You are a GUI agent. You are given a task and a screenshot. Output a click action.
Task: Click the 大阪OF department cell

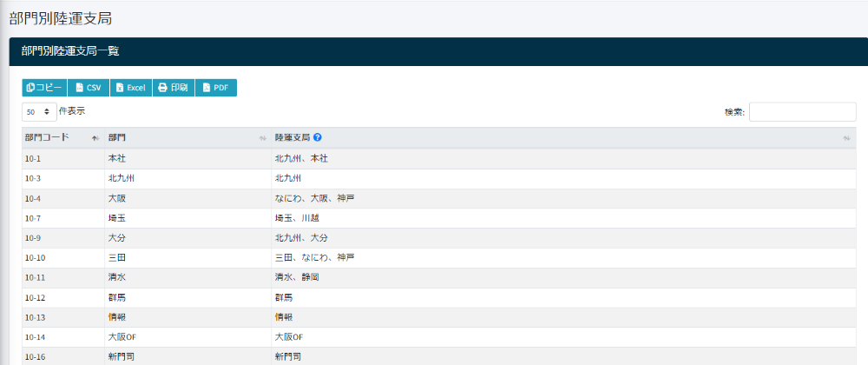click(x=122, y=336)
